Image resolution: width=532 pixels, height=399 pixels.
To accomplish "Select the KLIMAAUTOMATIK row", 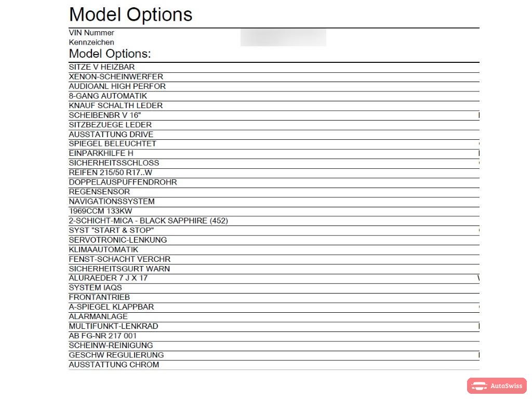I will point(274,250).
